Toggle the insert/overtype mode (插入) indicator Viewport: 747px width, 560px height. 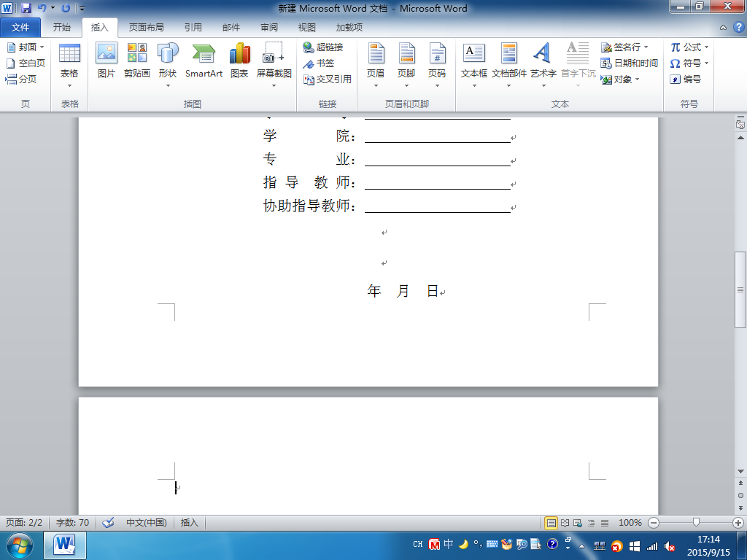(x=189, y=522)
